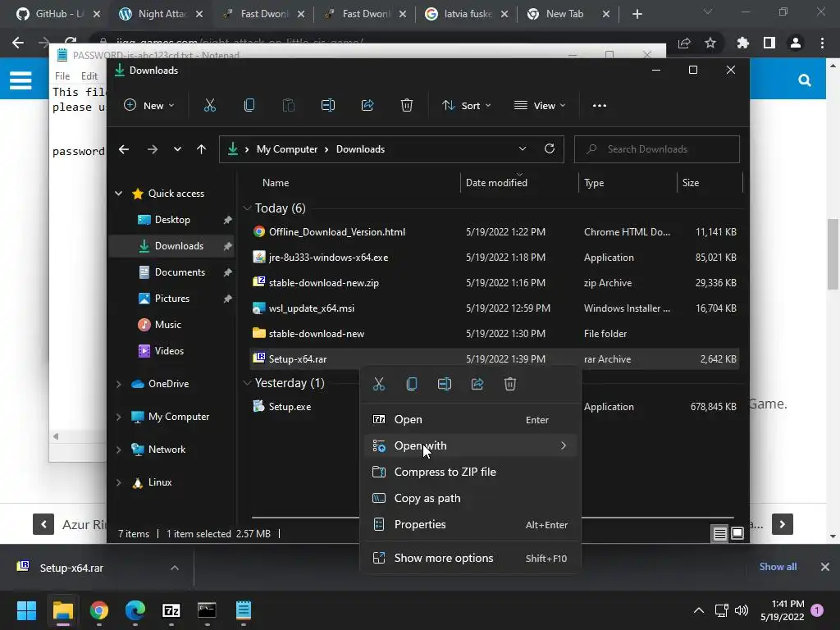Screen dimensions: 840x630
Task: Bookmark this page with star icon
Action: point(710,43)
